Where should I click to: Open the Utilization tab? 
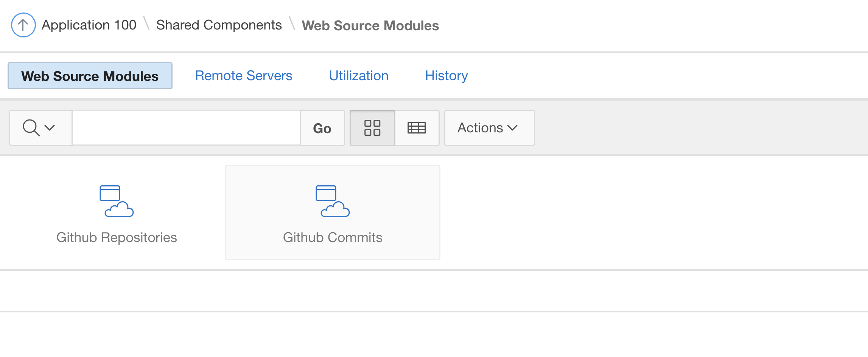point(359,76)
